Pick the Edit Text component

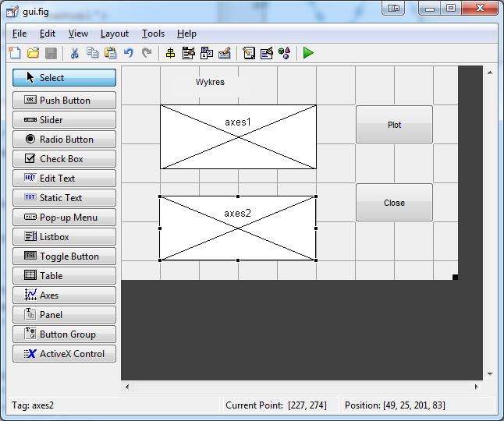[x=64, y=179]
